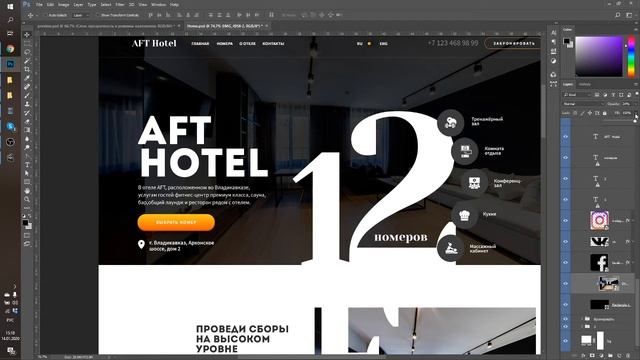This screenshot has height=360, width=640.
Task: Click the add layer style fx icon
Action: [583, 356]
